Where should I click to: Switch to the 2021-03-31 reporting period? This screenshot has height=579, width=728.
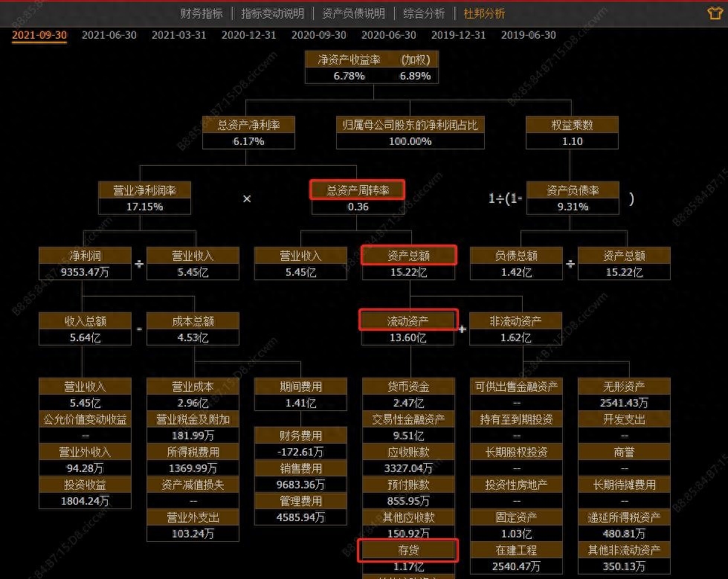point(178,35)
